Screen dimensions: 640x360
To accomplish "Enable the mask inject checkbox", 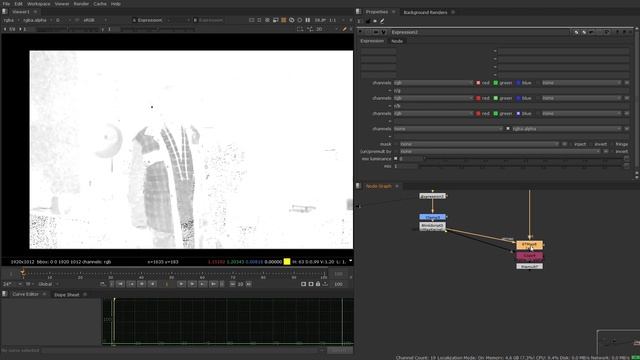I will (x=571, y=144).
